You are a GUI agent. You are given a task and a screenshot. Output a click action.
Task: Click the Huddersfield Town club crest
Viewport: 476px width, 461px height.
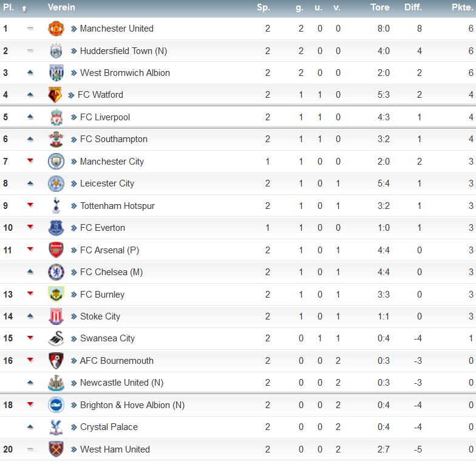coord(56,51)
